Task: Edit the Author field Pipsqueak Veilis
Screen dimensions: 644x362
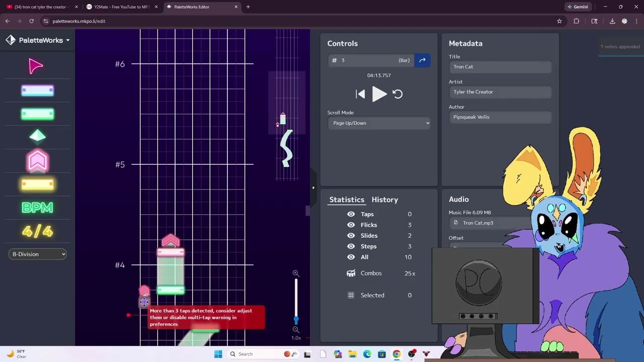Action: (x=500, y=117)
